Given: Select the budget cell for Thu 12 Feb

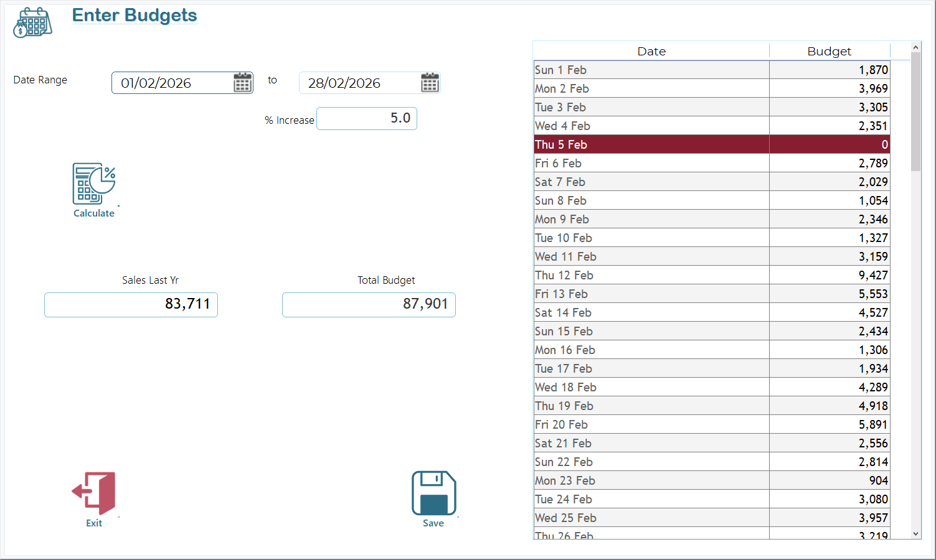Looking at the screenshot, I should click(829, 275).
